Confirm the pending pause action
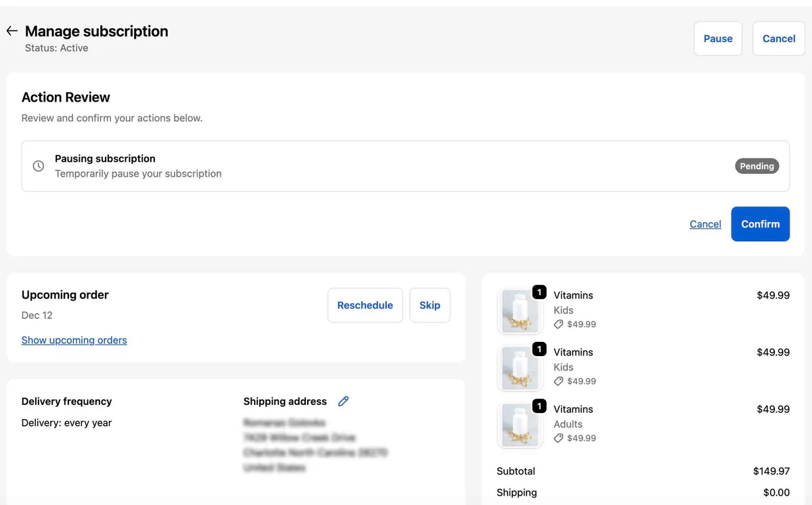This screenshot has width=812, height=505. point(761,224)
